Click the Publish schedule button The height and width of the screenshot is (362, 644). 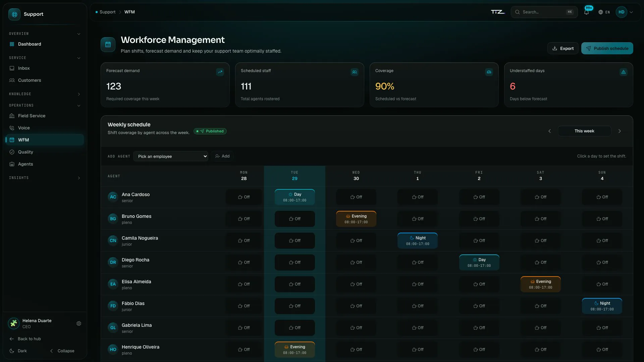[x=607, y=48]
